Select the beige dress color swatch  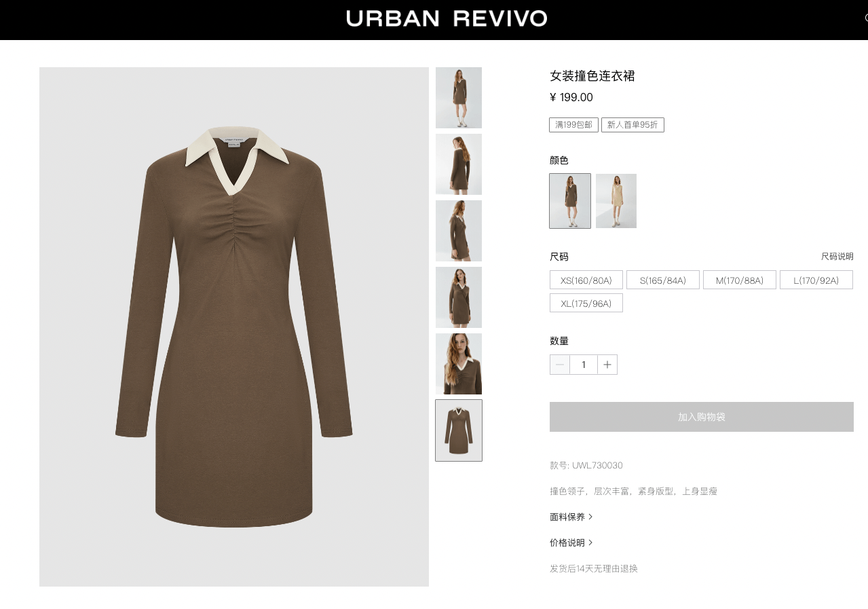click(x=616, y=201)
